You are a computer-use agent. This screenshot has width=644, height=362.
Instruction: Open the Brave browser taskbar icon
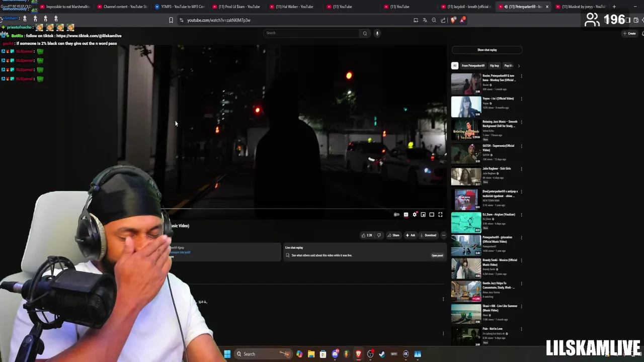click(x=358, y=354)
